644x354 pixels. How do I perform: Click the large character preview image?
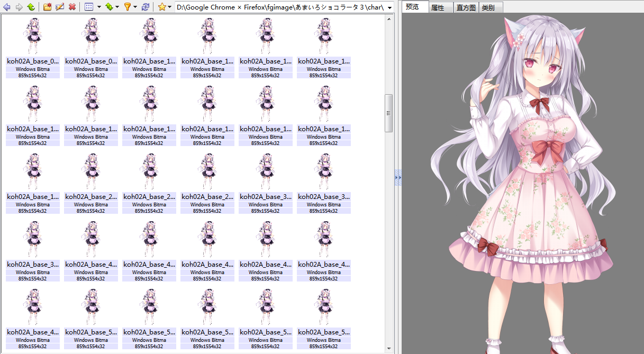click(x=523, y=184)
